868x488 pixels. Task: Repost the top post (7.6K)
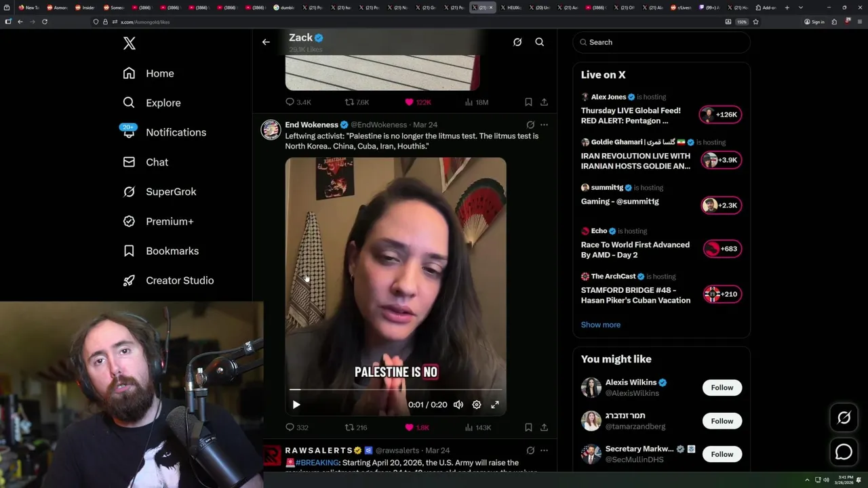[357, 102]
